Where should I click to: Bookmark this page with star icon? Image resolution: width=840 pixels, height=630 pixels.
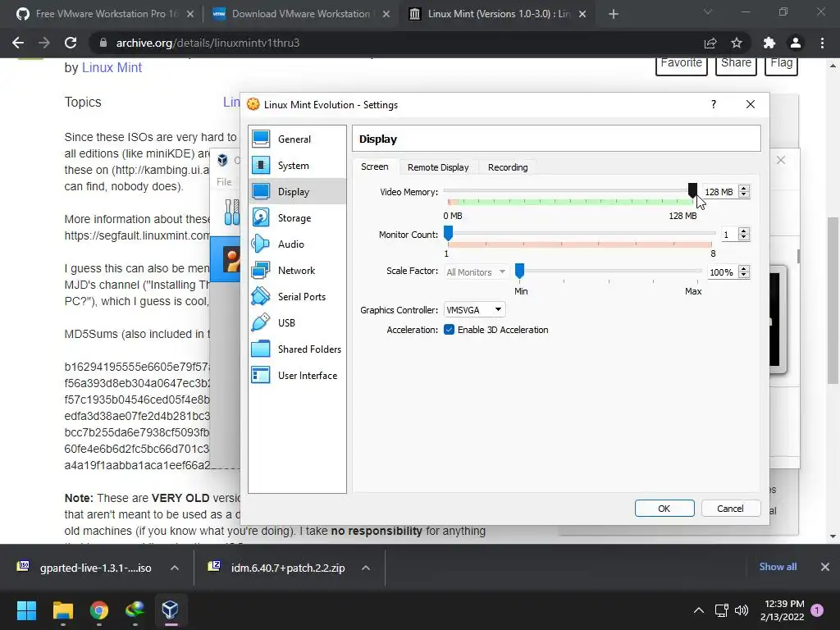click(x=737, y=43)
